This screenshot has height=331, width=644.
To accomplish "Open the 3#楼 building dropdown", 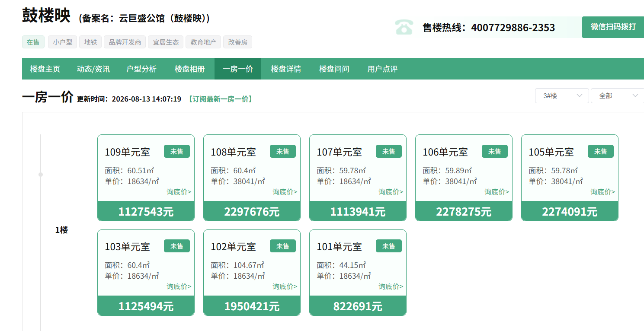I will point(562,95).
